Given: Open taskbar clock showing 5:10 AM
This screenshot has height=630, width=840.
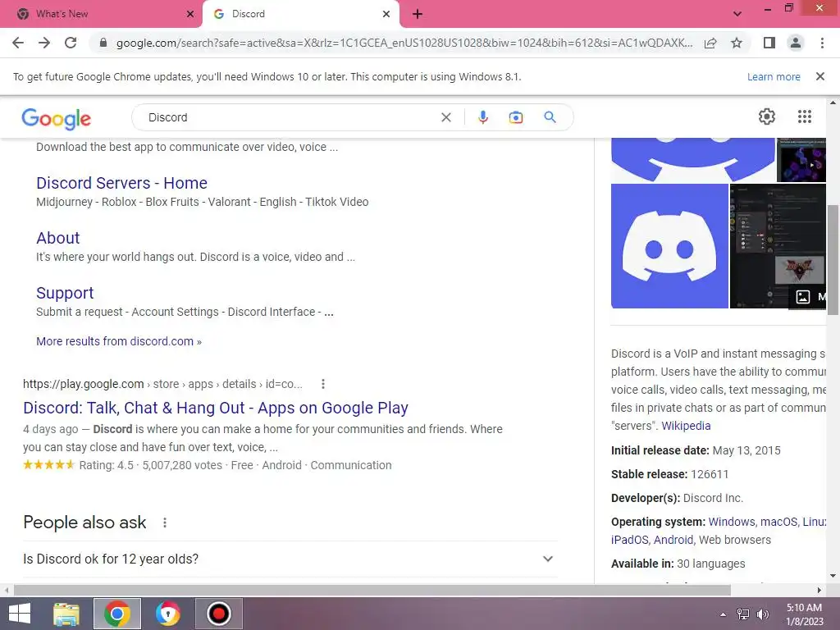Looking at the screenshot, I should (804, 614).
